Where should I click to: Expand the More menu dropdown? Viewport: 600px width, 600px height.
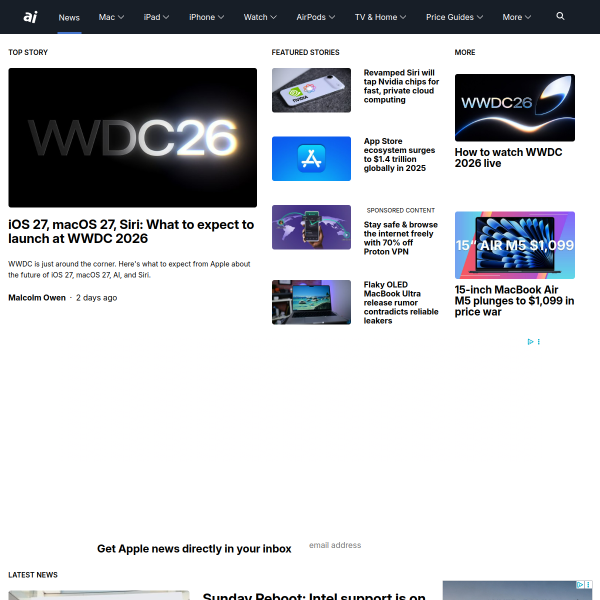tap(517, 17)
